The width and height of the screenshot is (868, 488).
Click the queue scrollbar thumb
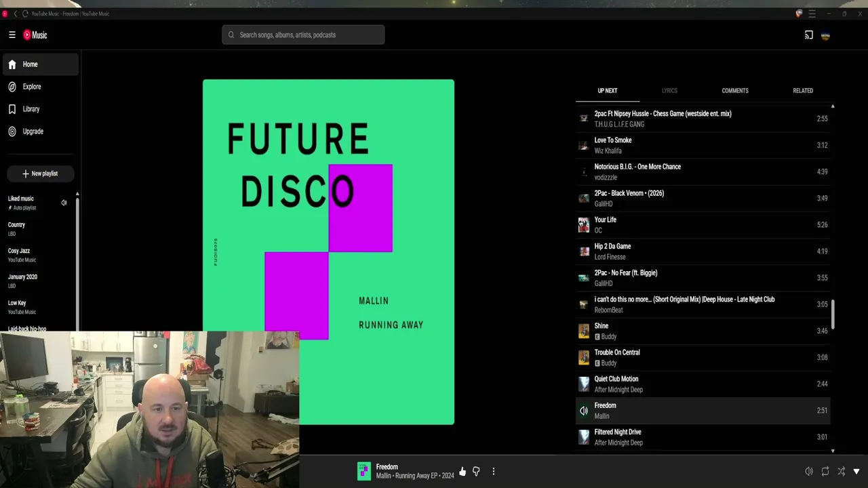click(x=833, y=315)
